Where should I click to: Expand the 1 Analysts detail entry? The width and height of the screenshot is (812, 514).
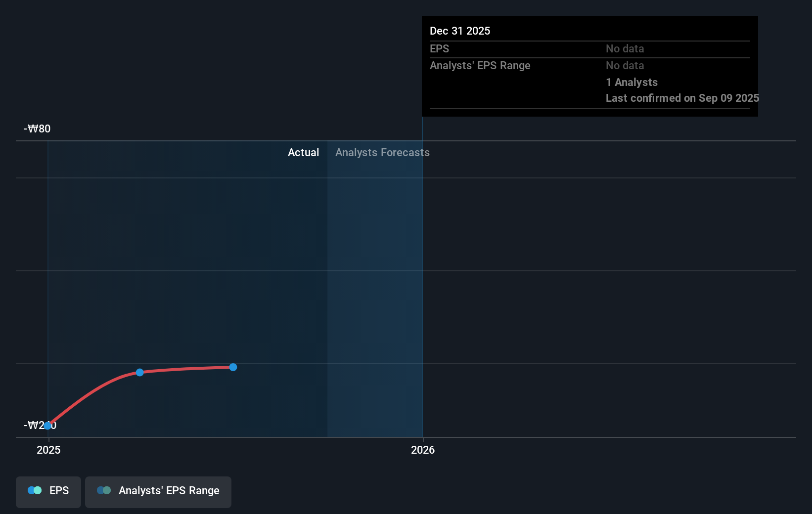[x=632, y=82]
